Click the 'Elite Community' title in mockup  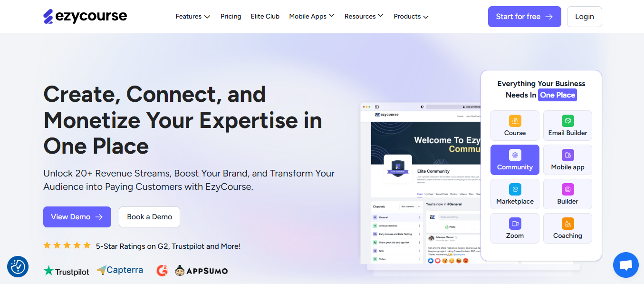click(x=433, y=171)
